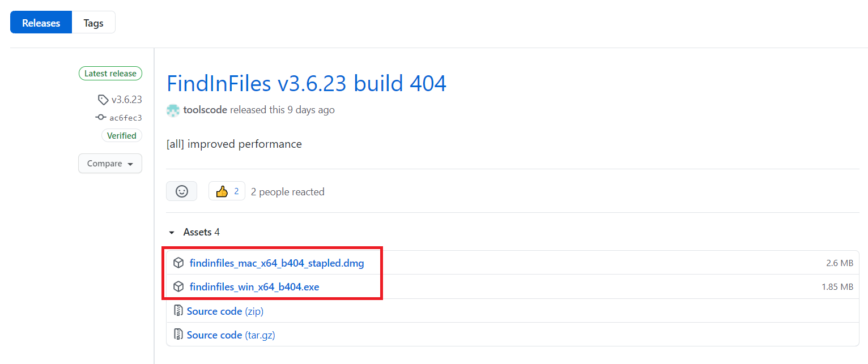Click the 1.85 MB size text
The image size is (868, 364).
[x=837, y=287]
